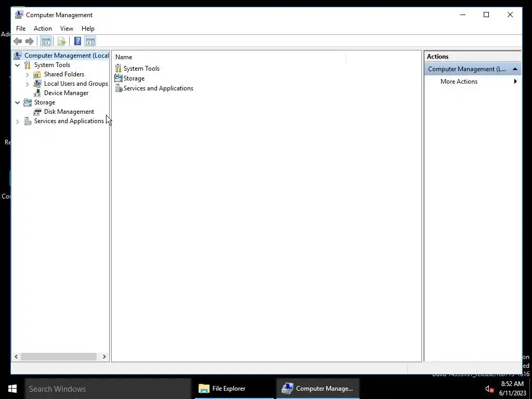The height and width of the screenshot is (399, 532).
Task: Click the Device Manager tree icon
Action: 37,93
